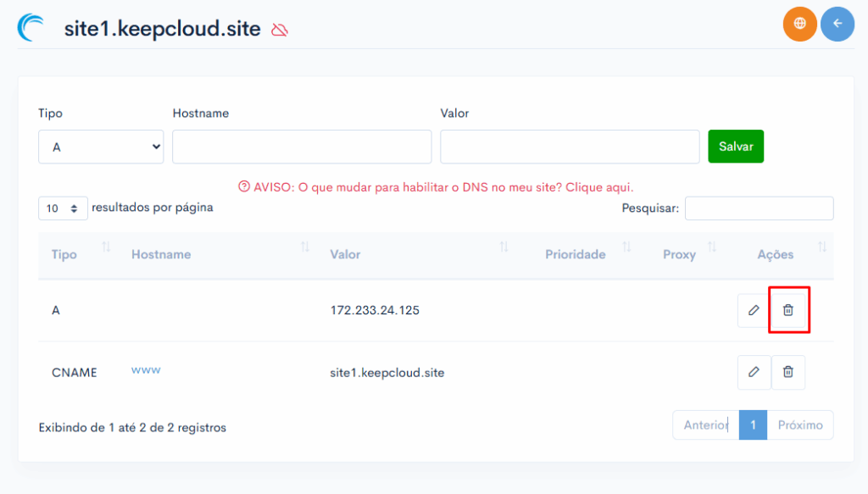The width and height of the screenshot is (868, 494).
Task: Select page 1 in the pagination
Action: tap(753, 425)
